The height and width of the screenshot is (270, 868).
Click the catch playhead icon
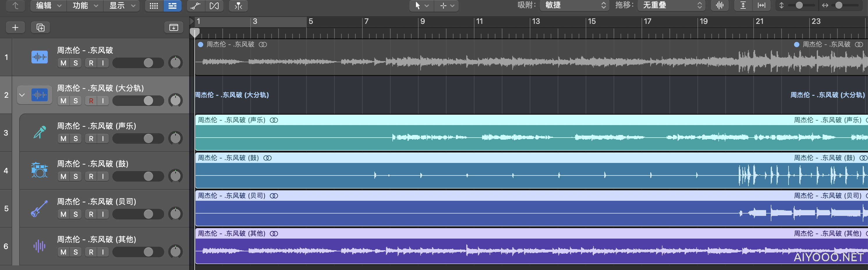click(x=238, y=6)
